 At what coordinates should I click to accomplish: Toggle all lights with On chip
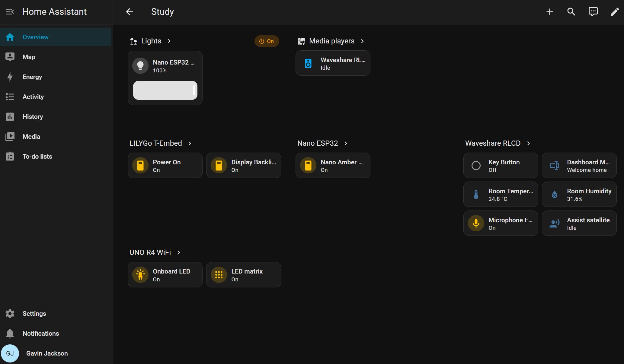pyautogui.click(x=267, y=41)
